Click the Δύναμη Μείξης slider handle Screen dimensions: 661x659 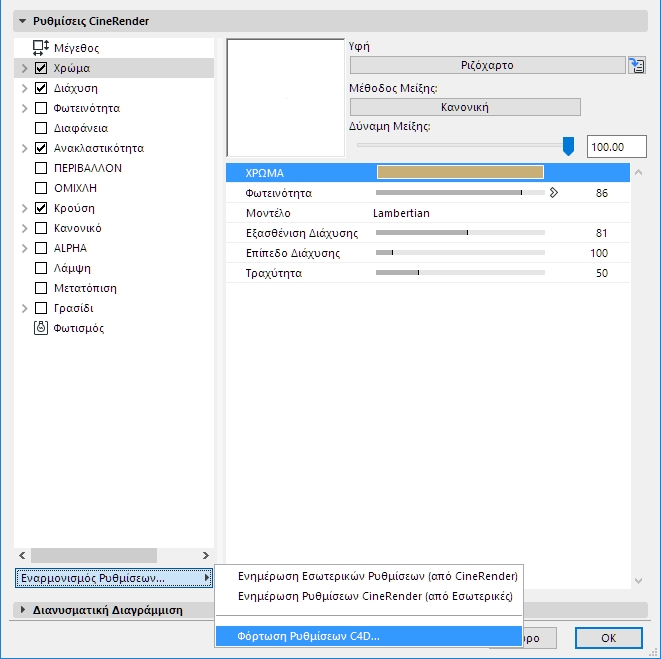coord(568,146)
